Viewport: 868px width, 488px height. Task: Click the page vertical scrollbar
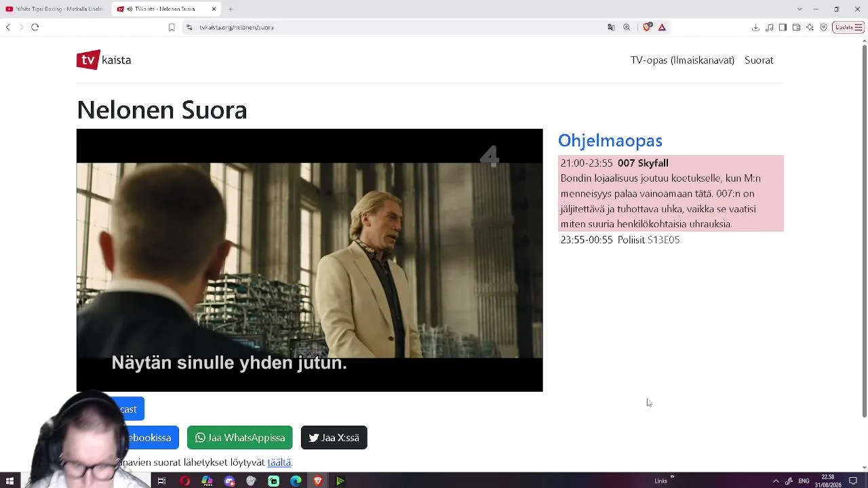864,230
